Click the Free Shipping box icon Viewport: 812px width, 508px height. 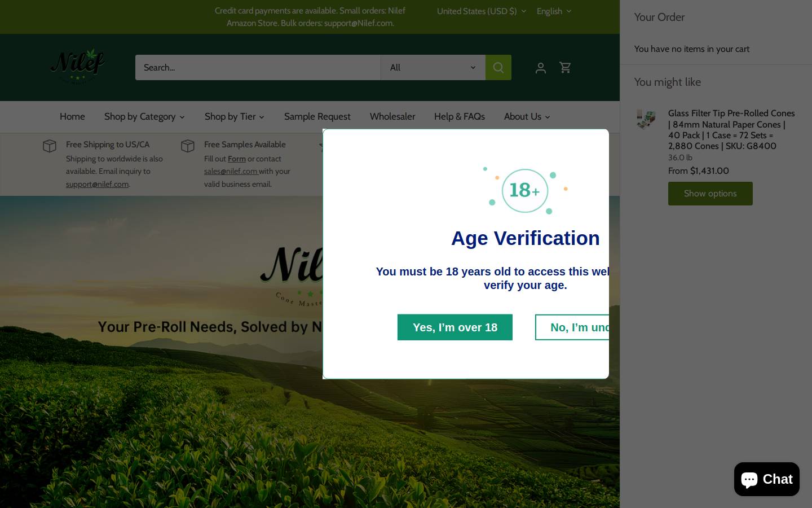(50, 146)
